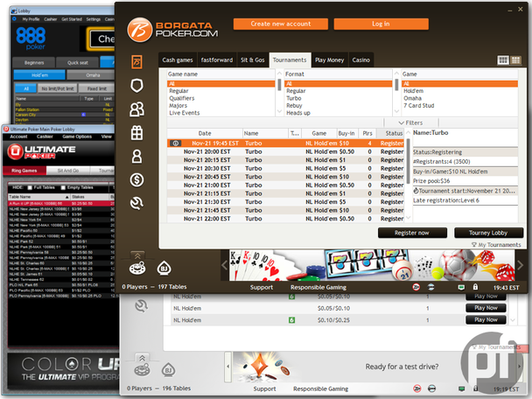Click the info icon on the Nov-21 19:45 row
532x399 pixels.
point(176,143)
